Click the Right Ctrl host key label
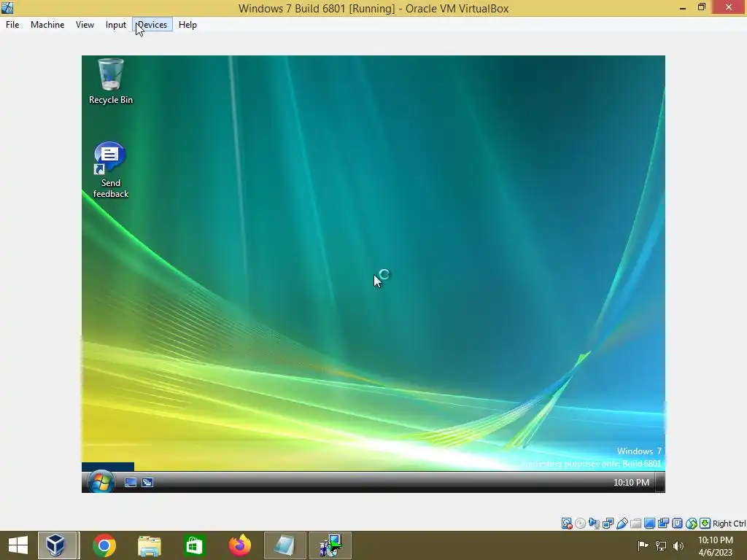Viewport: 747px width, 560px height. point(729,524)
